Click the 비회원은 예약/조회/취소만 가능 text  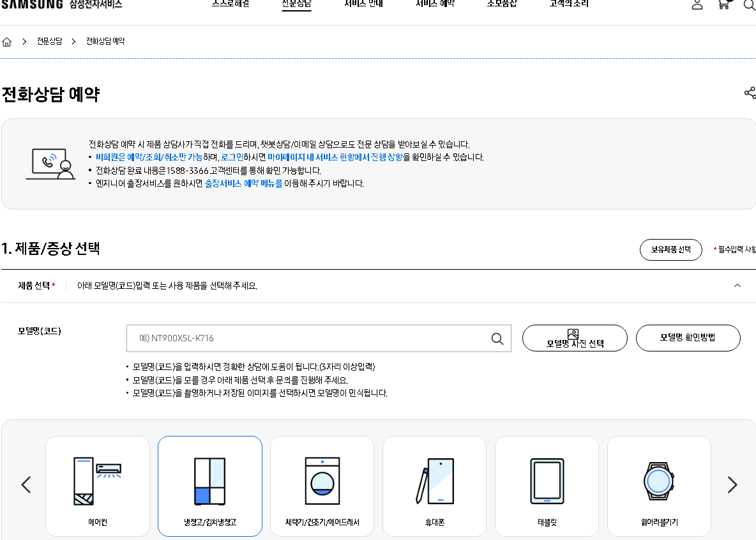click(149, 157)
